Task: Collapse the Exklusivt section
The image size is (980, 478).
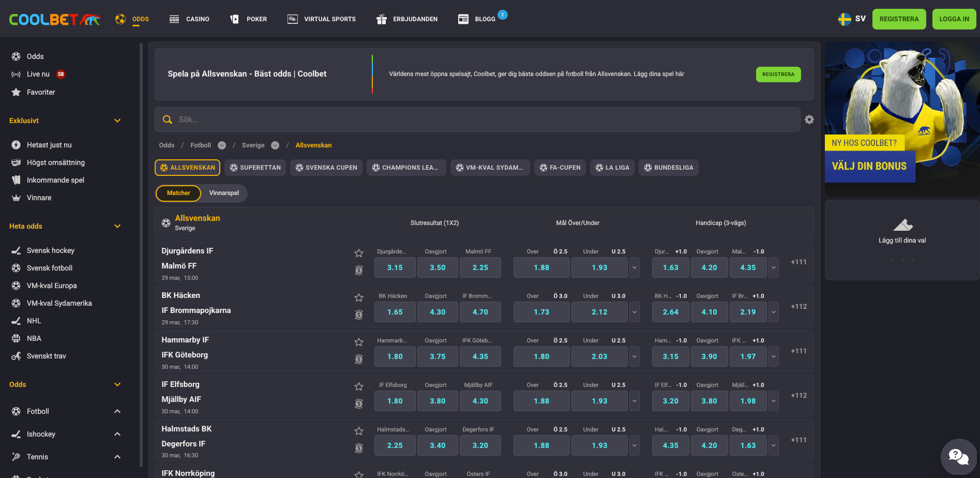Action: [x=117, y=121]
